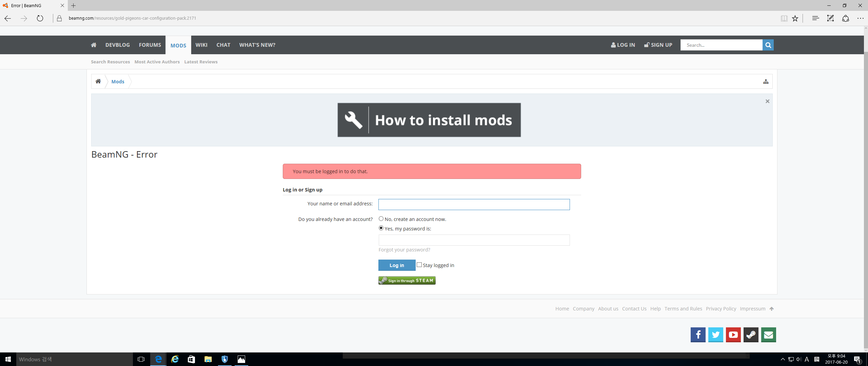
Task: Click the Make a Web Note icon
Action: (x=830, y=18)
